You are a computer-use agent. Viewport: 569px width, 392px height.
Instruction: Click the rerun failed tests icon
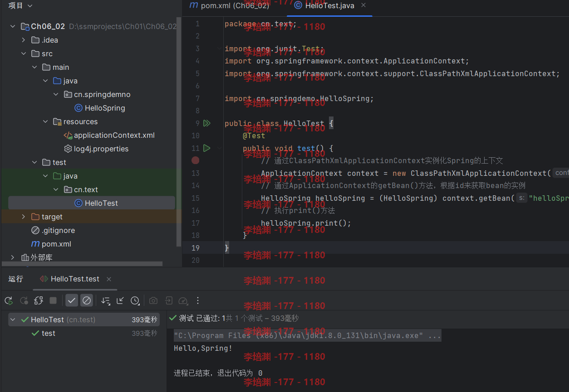pos(24,300)
